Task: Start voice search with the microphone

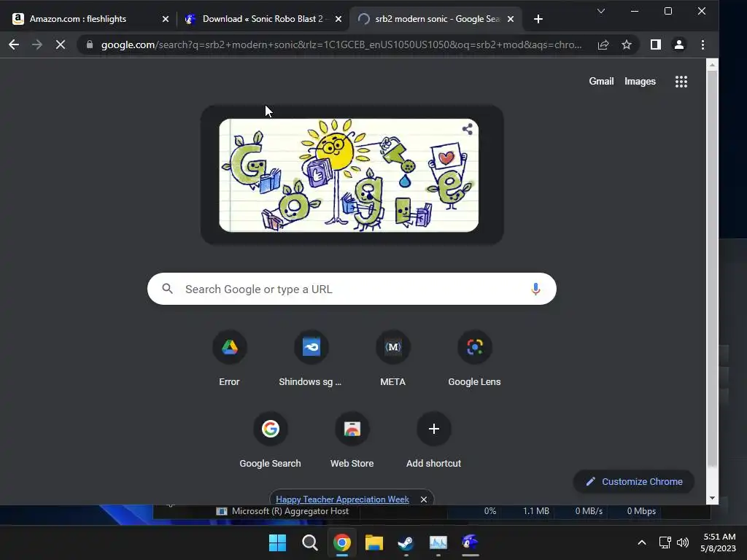Action: click(535, 289)
